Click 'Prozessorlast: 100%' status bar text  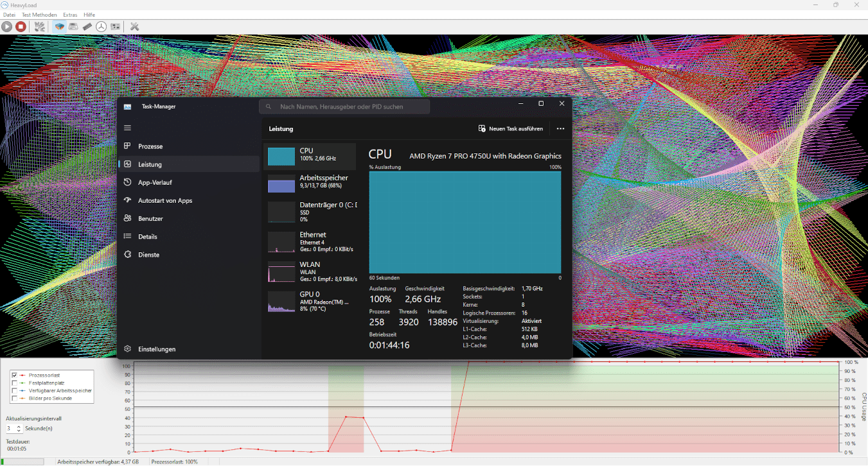click(x=175, y=462)
